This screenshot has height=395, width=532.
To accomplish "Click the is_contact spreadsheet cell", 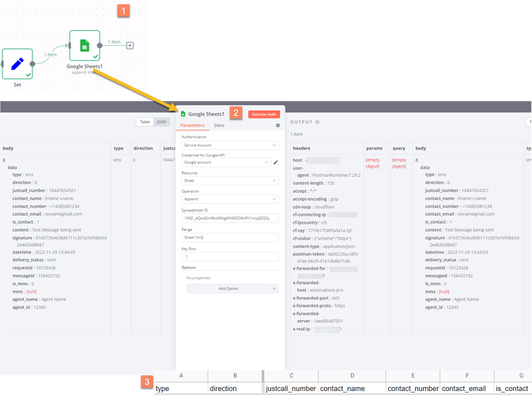I will pyautogui.click(x=512, y=388).
